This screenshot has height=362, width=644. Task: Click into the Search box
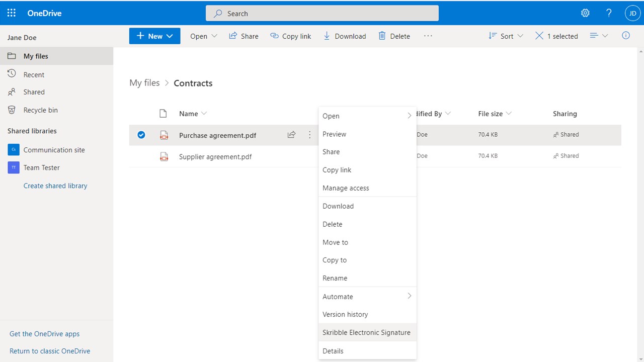[x=322, y=14]
